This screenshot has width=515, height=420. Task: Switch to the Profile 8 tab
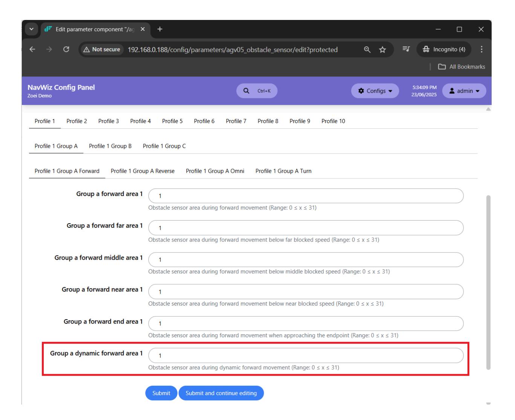268,121
